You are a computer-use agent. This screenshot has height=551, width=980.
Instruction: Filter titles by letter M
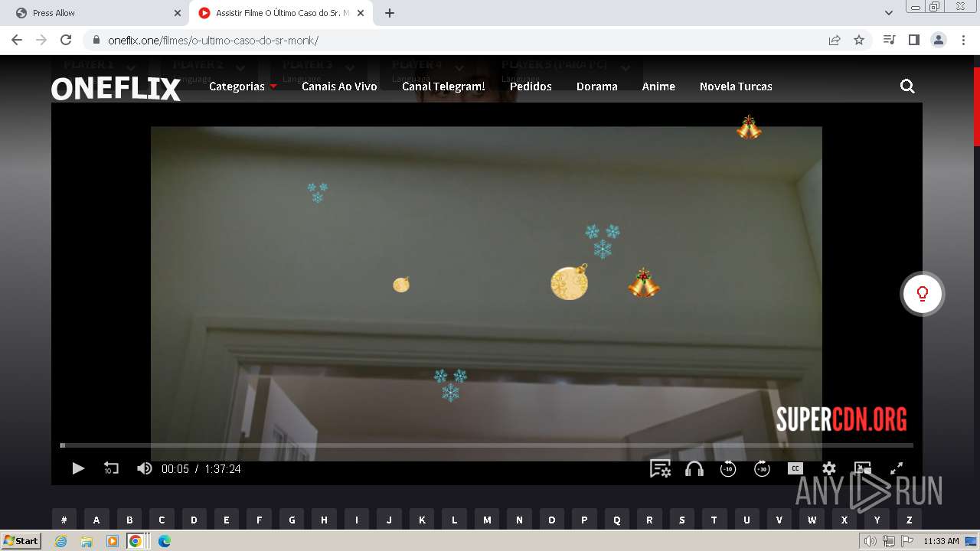point(487,520)
